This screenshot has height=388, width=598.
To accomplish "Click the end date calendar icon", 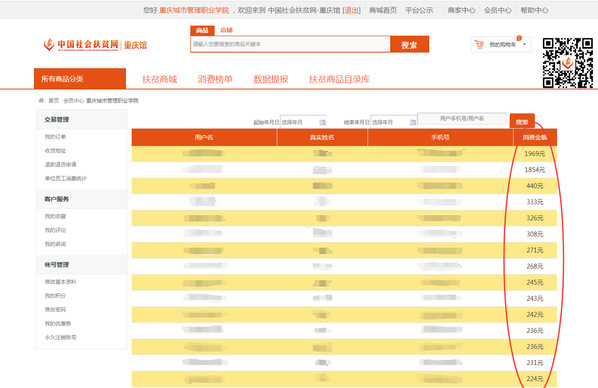I will click(413, 122).
